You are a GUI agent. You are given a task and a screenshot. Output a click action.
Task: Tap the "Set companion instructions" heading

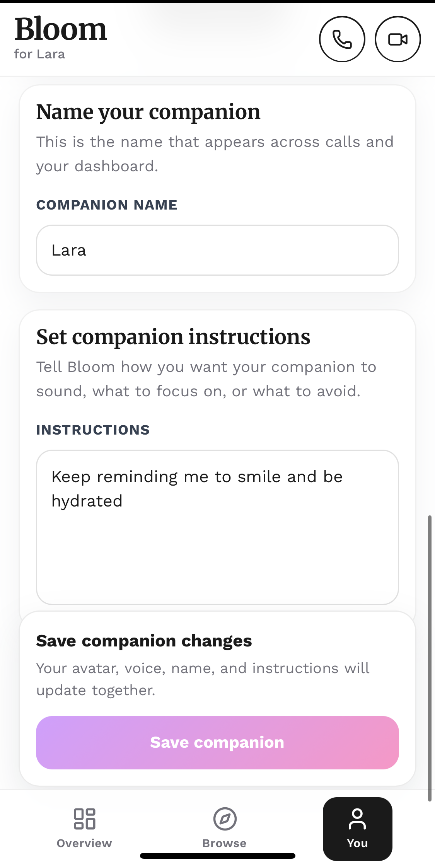tap(173, 337)
